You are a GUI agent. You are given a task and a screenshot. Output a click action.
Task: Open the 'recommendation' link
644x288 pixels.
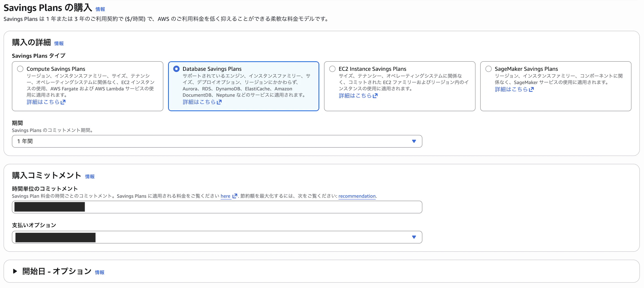[x=357, y=196]
